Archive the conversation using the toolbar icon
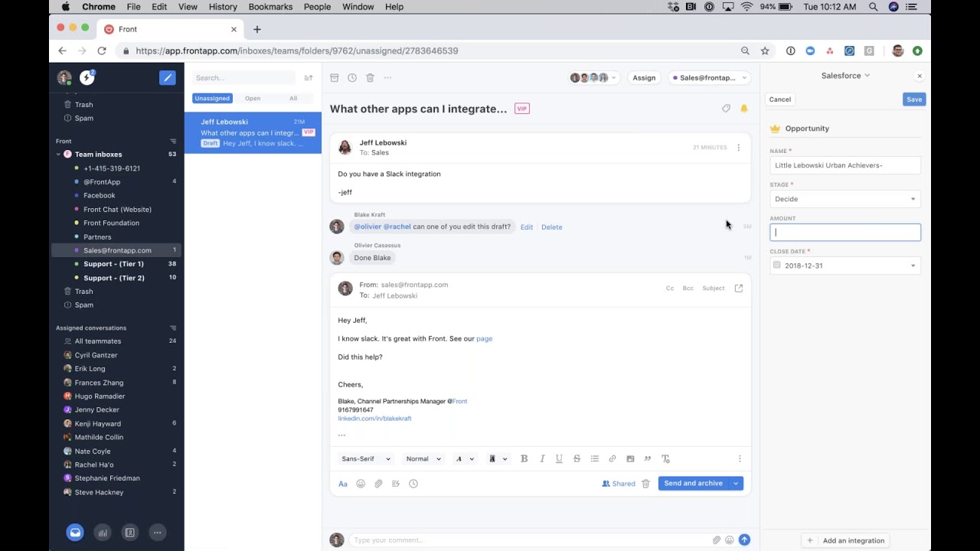 (335, 77)
